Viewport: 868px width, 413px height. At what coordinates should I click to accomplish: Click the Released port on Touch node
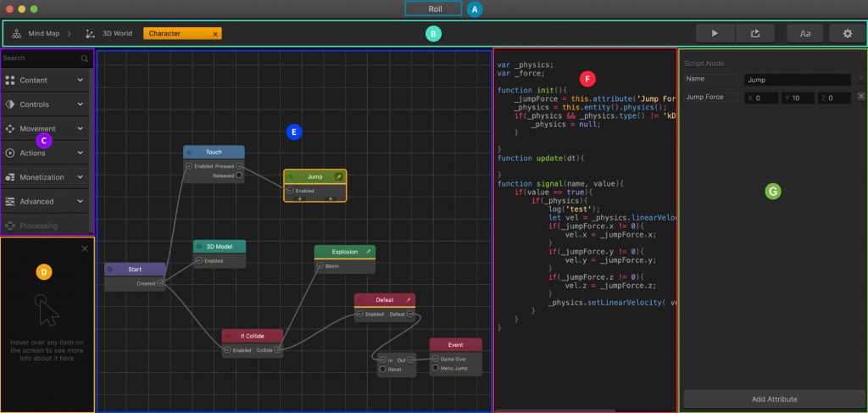(239, 176)
